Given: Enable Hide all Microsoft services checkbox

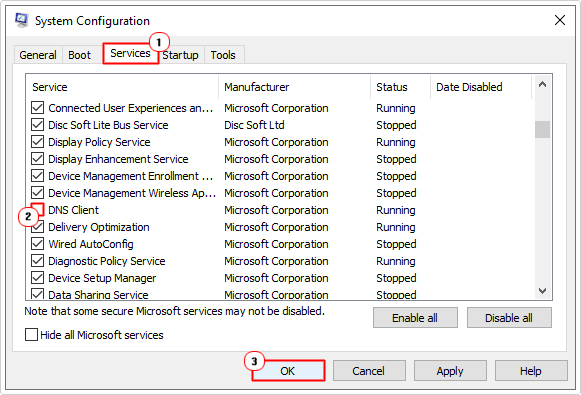Looking at the screenshot, I should click(31, 335).
